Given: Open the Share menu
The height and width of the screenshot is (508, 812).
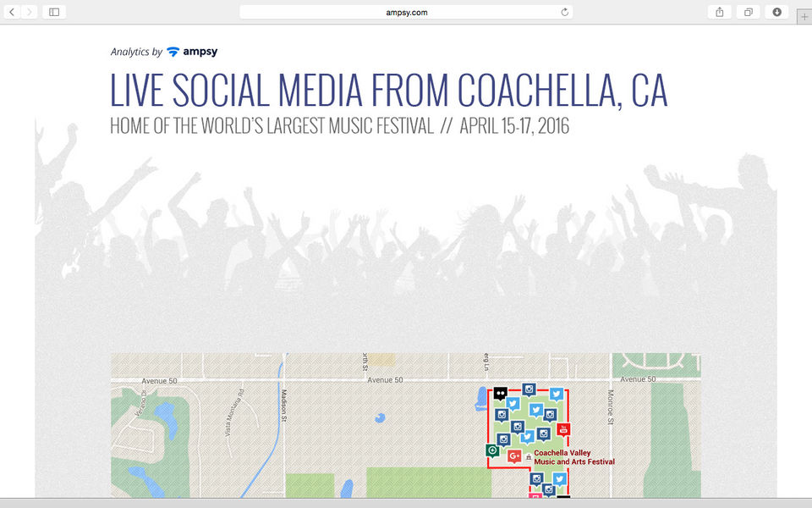Looking at the screenshot, I should [x=720, y=12].
